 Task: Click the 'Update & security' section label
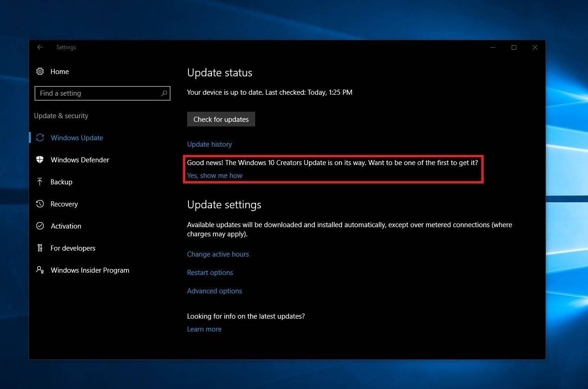(x=61, y=116)
